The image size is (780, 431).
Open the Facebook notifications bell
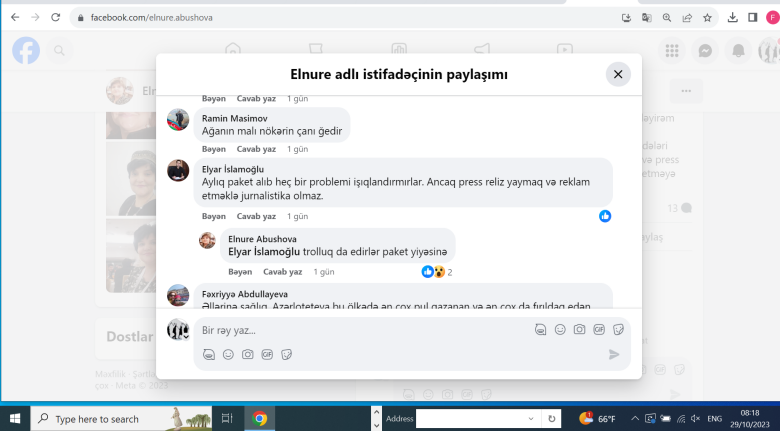click(738, 51)
